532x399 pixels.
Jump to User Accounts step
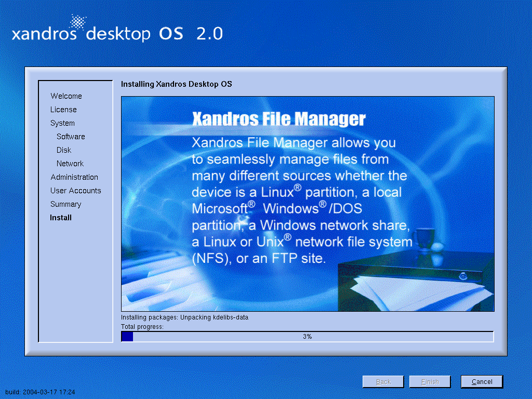75,191
